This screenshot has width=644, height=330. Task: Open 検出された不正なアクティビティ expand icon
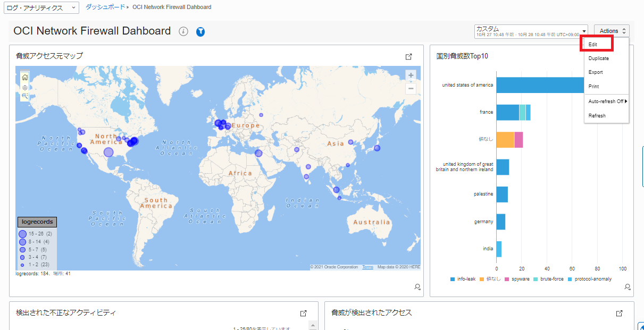coord(304,313)
